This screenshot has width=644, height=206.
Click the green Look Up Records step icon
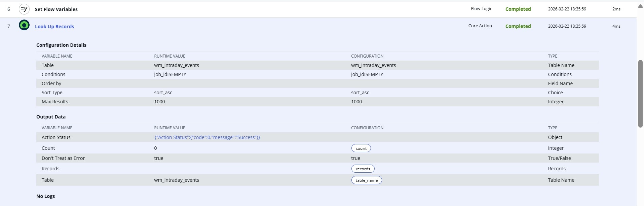click(x=24, y=25)
